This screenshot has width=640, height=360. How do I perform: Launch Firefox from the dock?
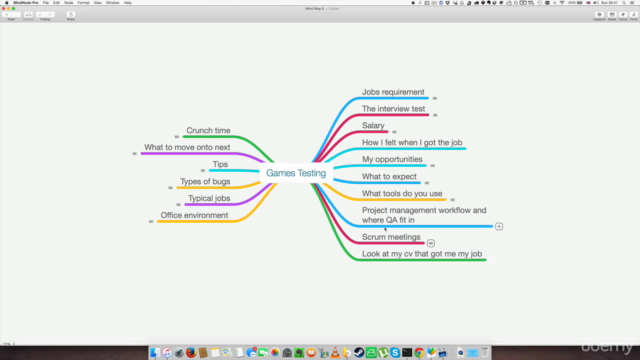point(191,352)
